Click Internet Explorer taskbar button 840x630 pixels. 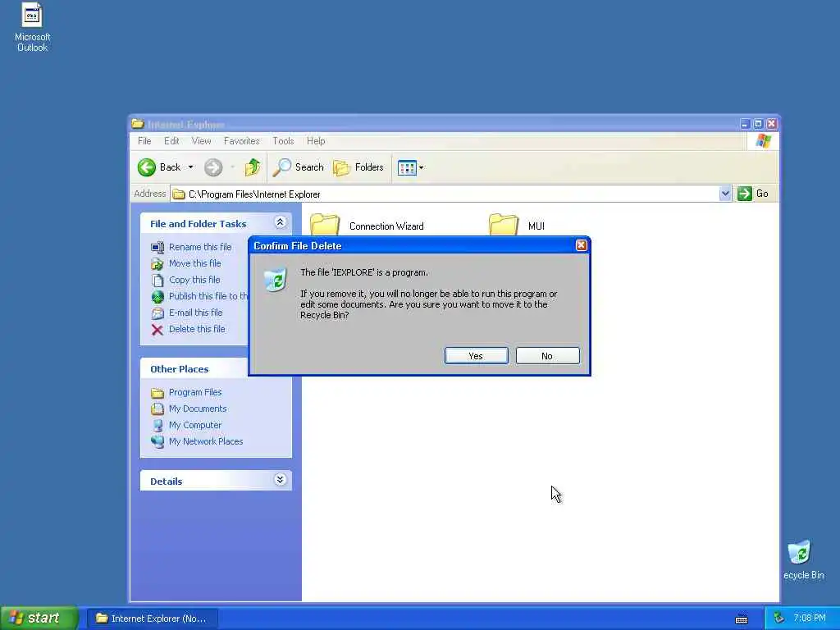152,619
